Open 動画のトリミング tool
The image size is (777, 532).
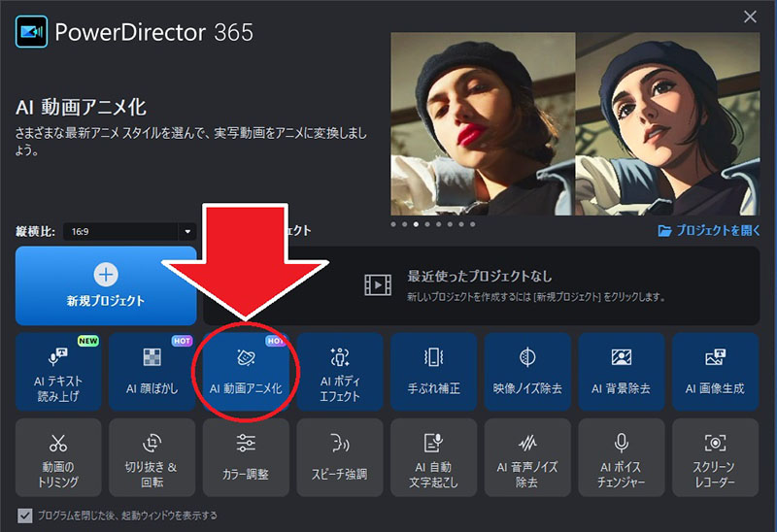tap(58, 457)
